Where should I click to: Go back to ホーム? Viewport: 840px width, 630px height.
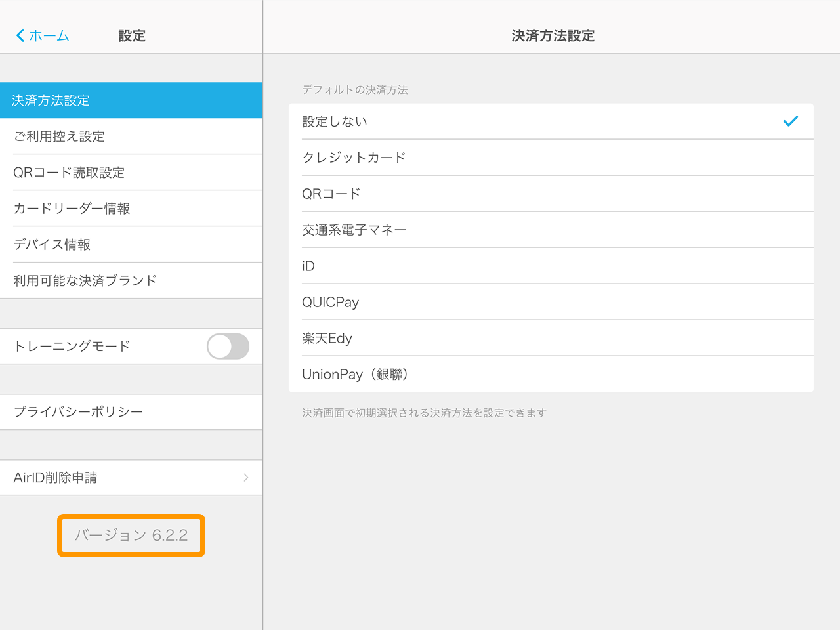click(43, 35)
